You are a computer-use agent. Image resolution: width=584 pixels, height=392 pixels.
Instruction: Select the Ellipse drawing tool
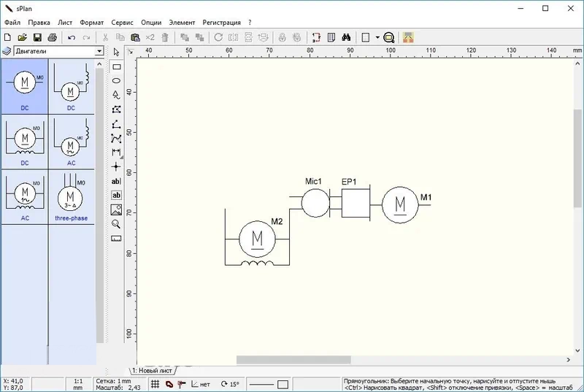point(116,80)
